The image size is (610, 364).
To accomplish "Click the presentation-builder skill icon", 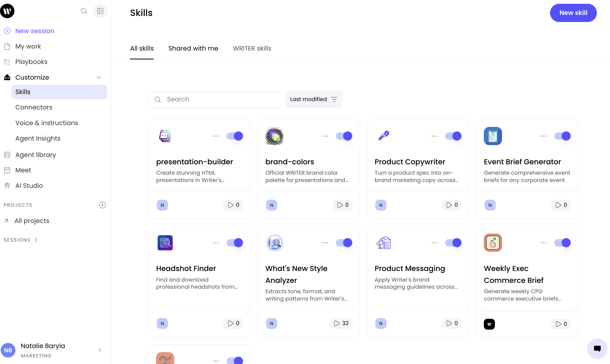I will coord(165,136).
